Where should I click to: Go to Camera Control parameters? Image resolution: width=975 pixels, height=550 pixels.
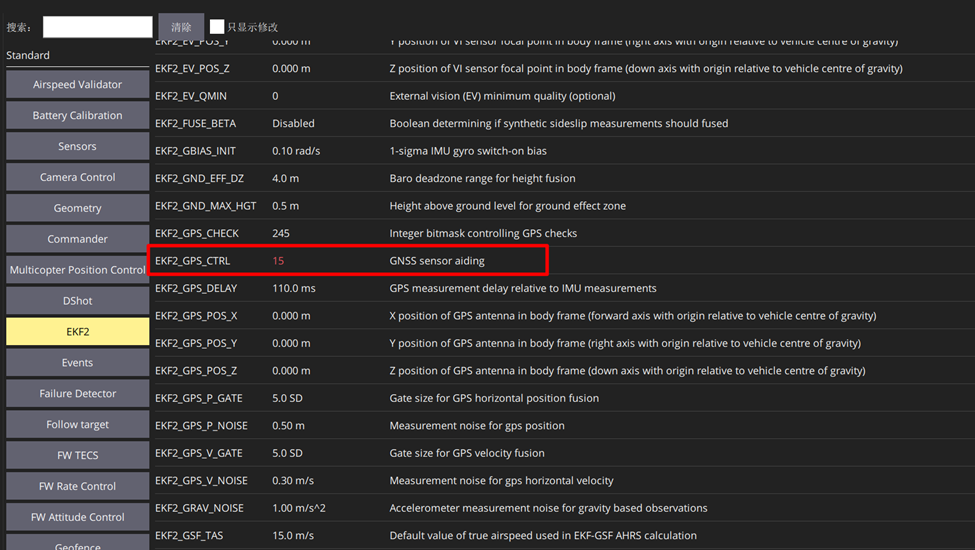click(x=77, y=178)
